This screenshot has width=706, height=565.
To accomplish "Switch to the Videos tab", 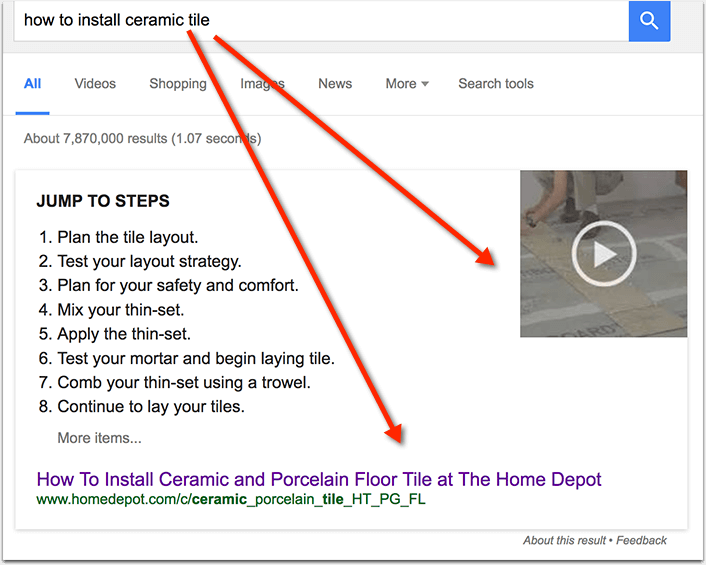I will click(x=95, y=84).
